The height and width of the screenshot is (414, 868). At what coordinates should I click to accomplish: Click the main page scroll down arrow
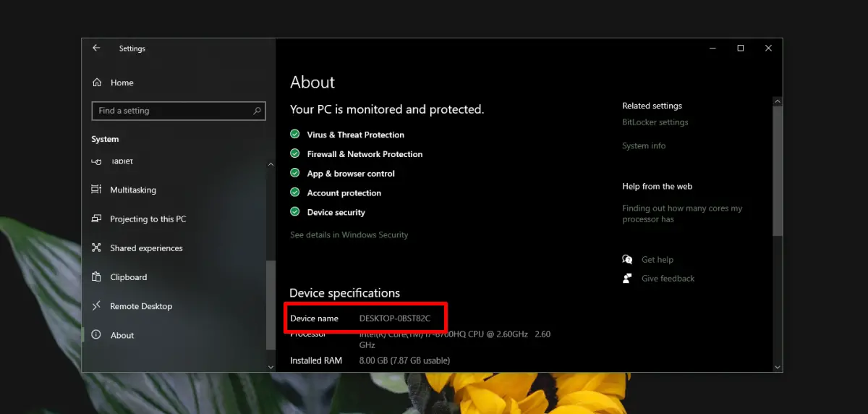click(778, 367)
